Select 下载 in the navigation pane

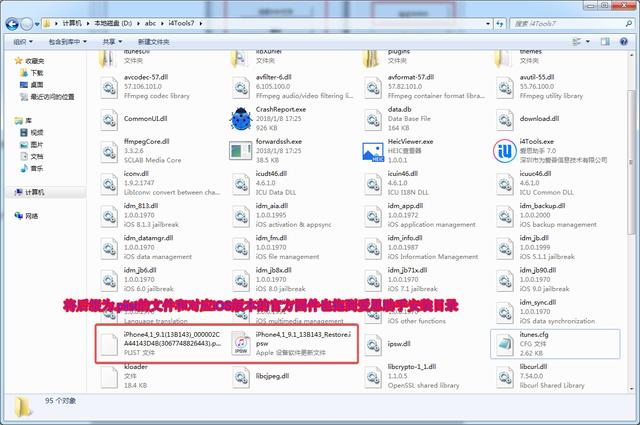coord(37,73)
